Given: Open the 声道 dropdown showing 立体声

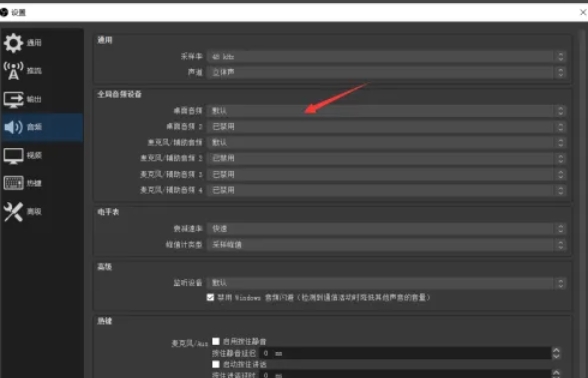Looking at the screenshot, I should pos(386,72).
